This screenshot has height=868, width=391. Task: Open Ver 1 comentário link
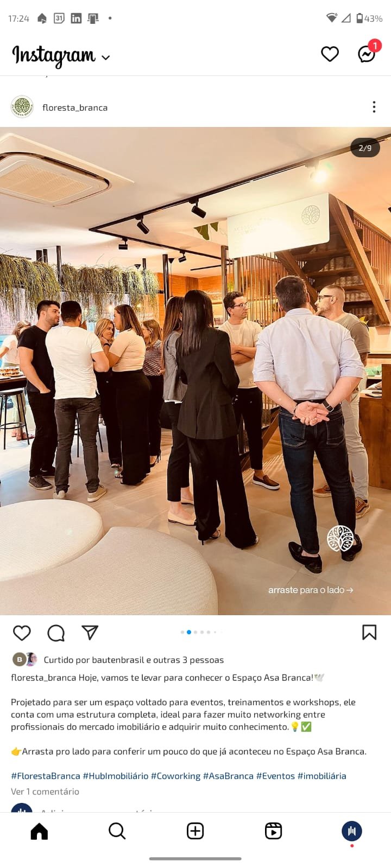(x=45, y=792)
